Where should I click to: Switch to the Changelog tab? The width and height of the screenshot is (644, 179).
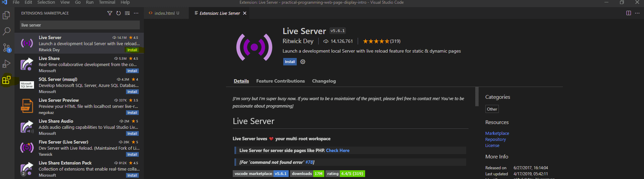(x=324, y=81)
